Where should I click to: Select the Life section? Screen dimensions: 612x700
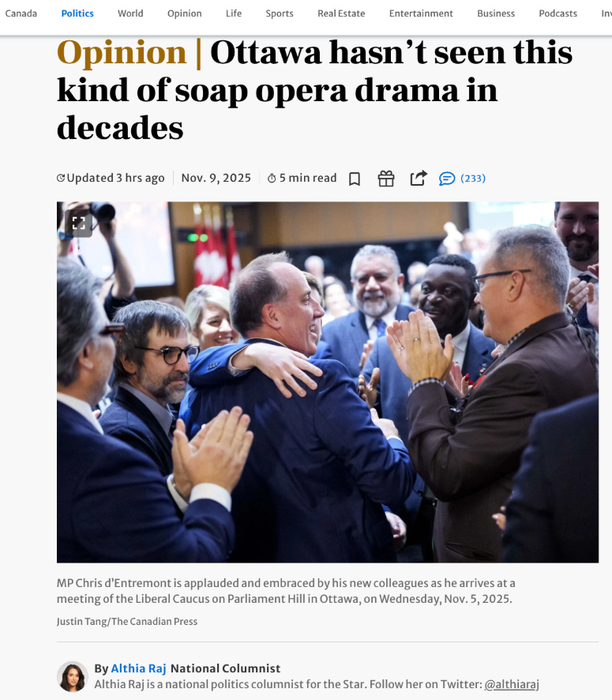tap(234, 13)
